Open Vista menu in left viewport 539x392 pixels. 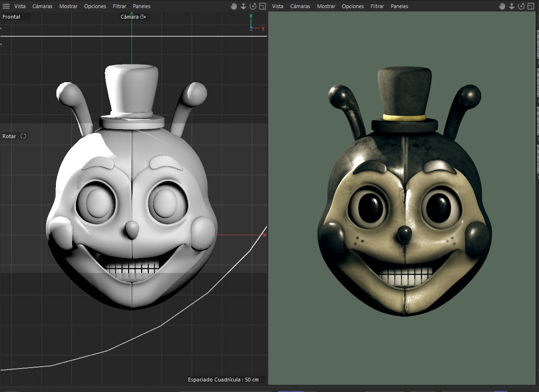click(20, 6)
